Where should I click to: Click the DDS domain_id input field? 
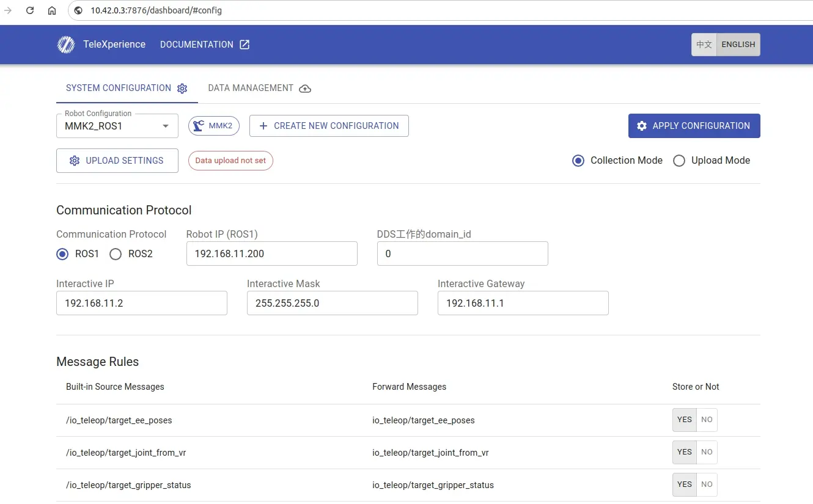(463, 254)
